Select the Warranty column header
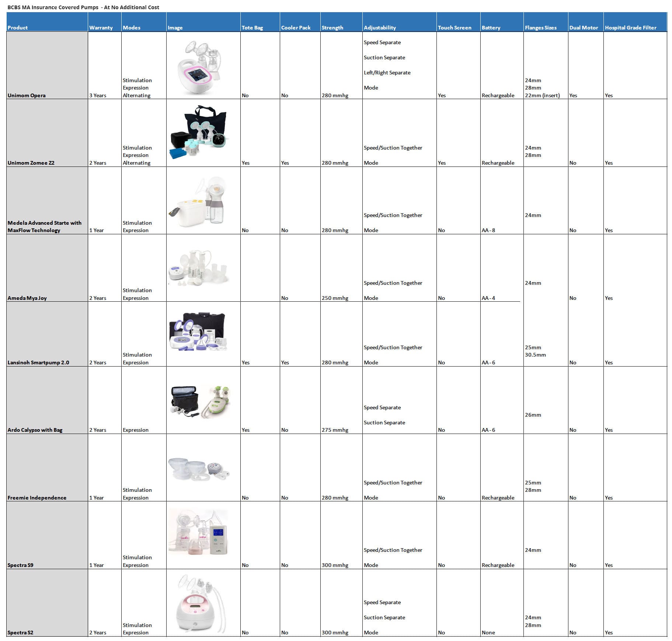 pos(101,28)
